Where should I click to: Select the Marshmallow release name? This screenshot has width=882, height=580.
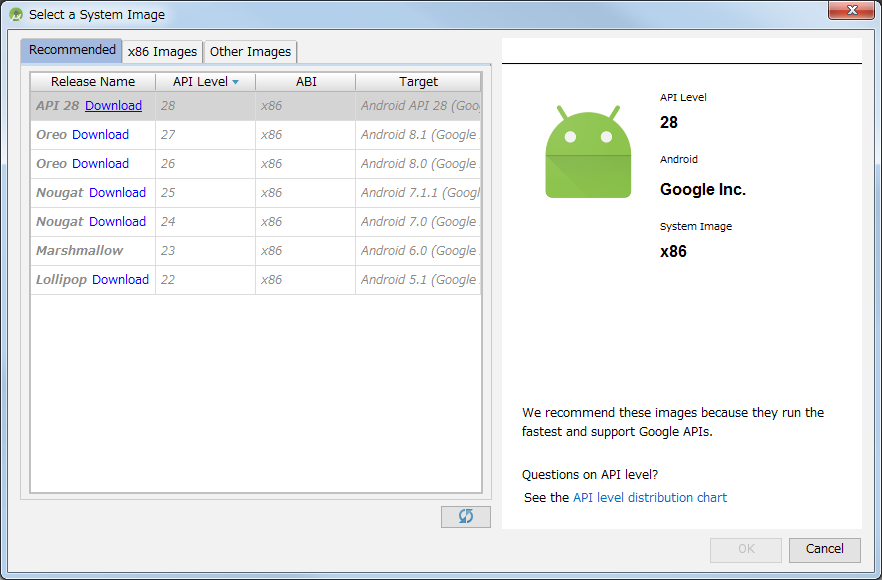[x=79, y=251]
